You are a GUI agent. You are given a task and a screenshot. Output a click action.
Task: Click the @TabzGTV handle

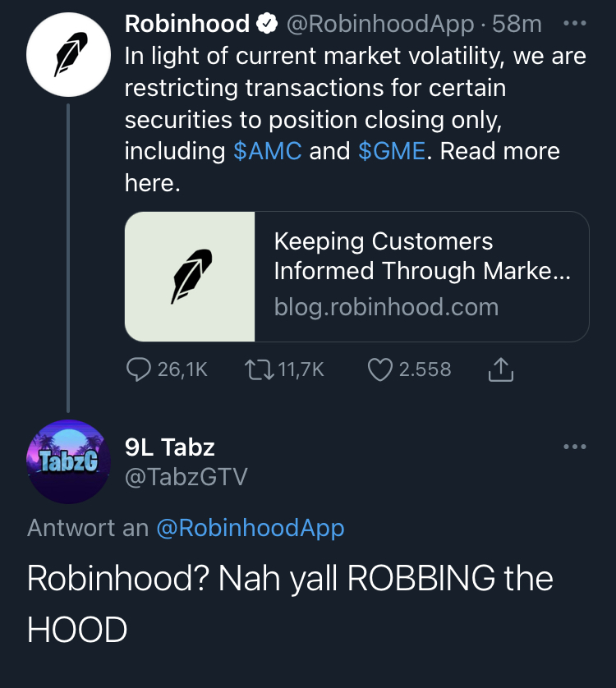pyautogui.click(x=186, y=476)
